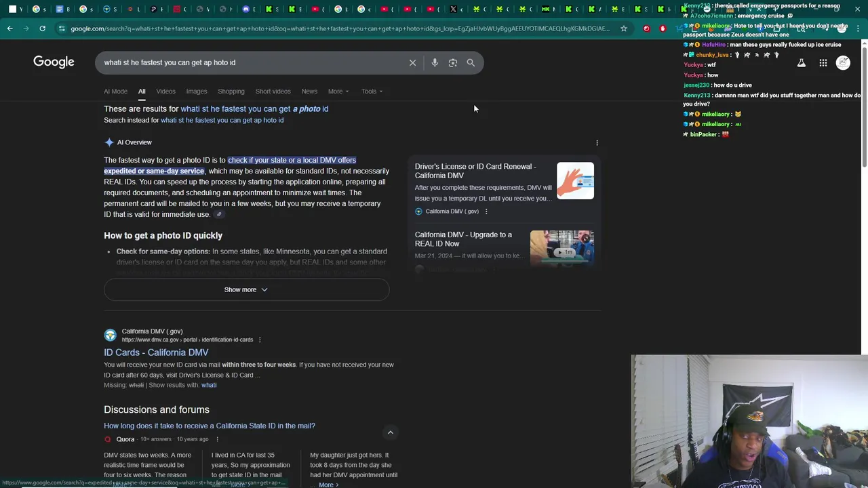Open options for California DMV result

(x=260, y=340)
